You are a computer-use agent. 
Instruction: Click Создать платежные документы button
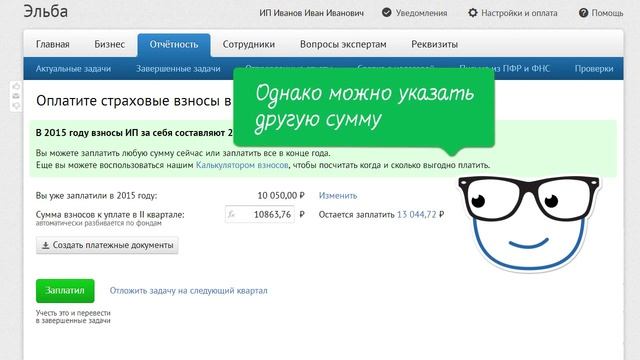107,245
